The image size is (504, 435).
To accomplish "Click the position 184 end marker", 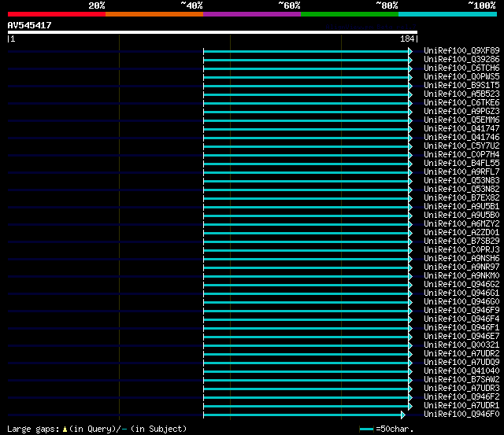I will pos(409,39).
